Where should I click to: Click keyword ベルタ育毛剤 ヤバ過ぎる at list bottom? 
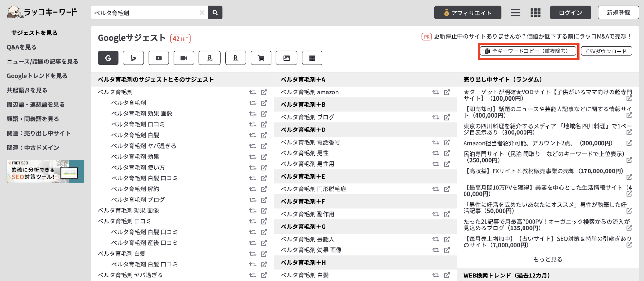pyautogui.click(x=130, y=275)
